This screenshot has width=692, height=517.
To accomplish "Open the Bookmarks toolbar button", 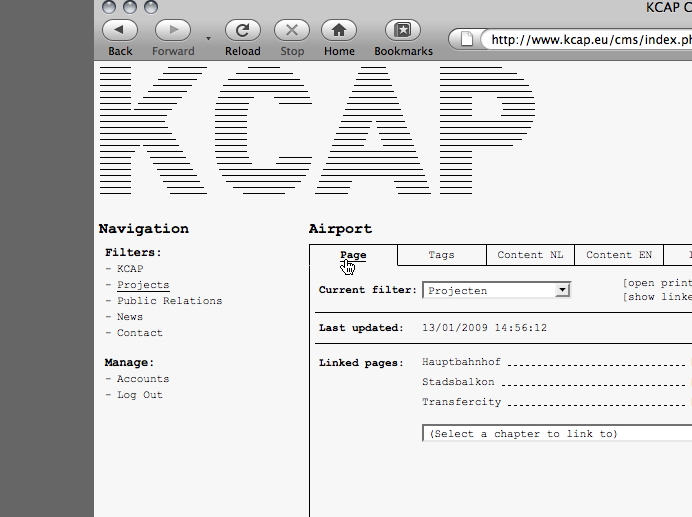I will 403,31.
